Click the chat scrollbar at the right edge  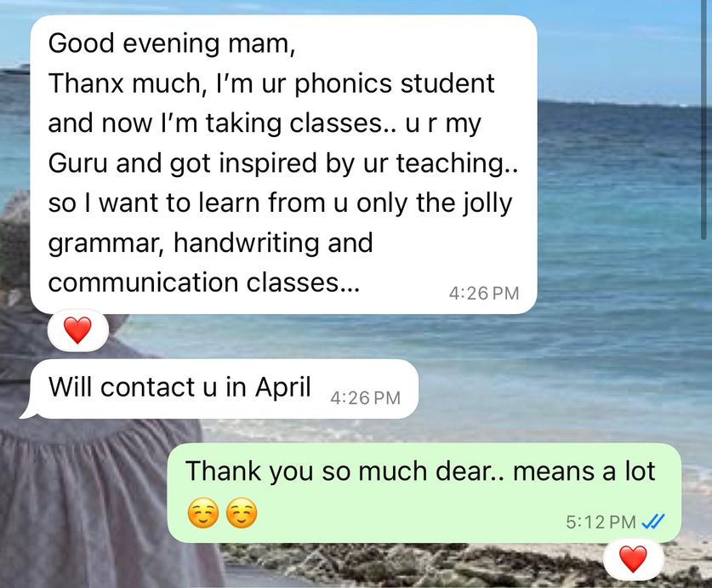705,119
